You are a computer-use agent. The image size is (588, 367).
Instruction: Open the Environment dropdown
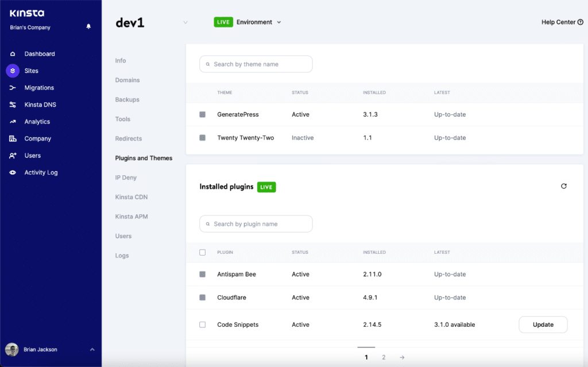(258, 22)
